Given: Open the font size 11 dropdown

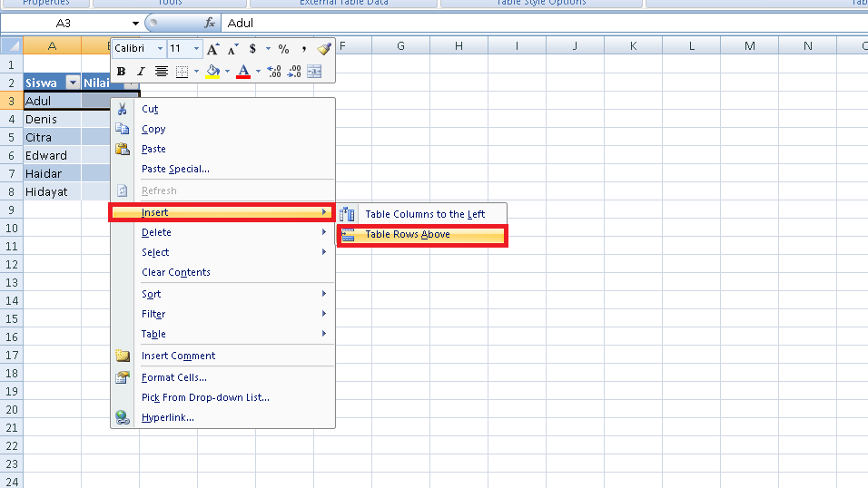Looking at the screenshot, I should pos(197,49).
